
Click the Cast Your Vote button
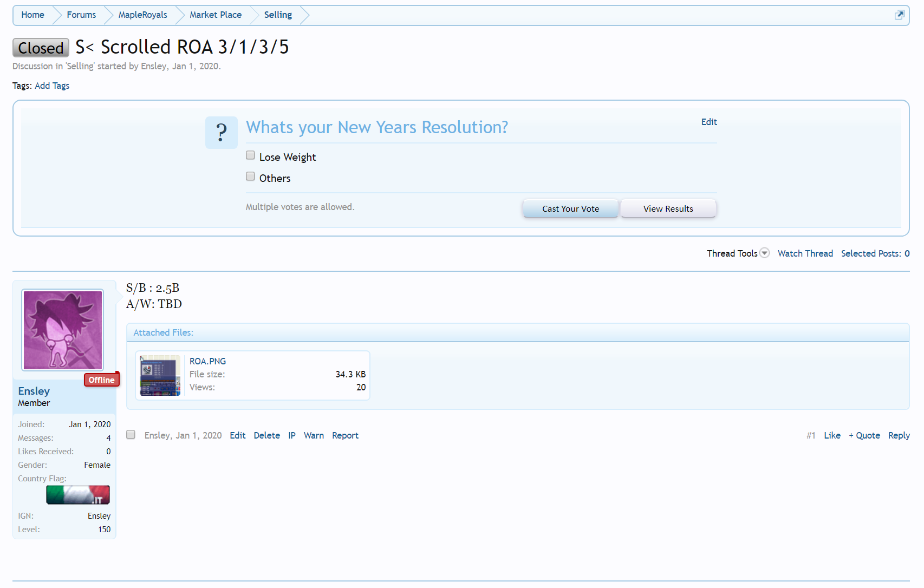tap(570, 208)
